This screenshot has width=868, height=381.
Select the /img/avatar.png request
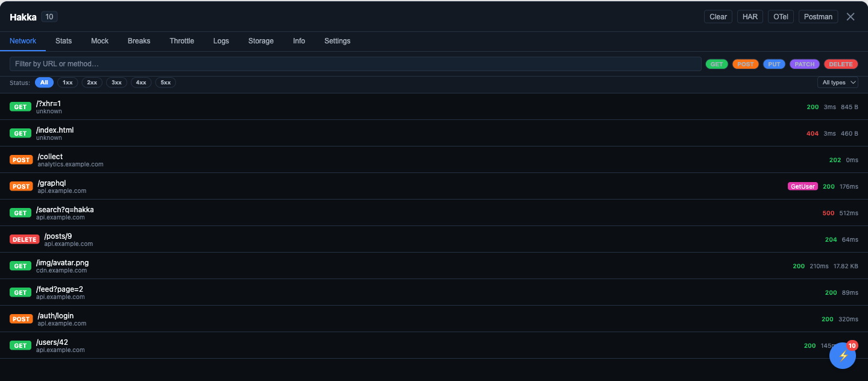[x=434, y=266]
